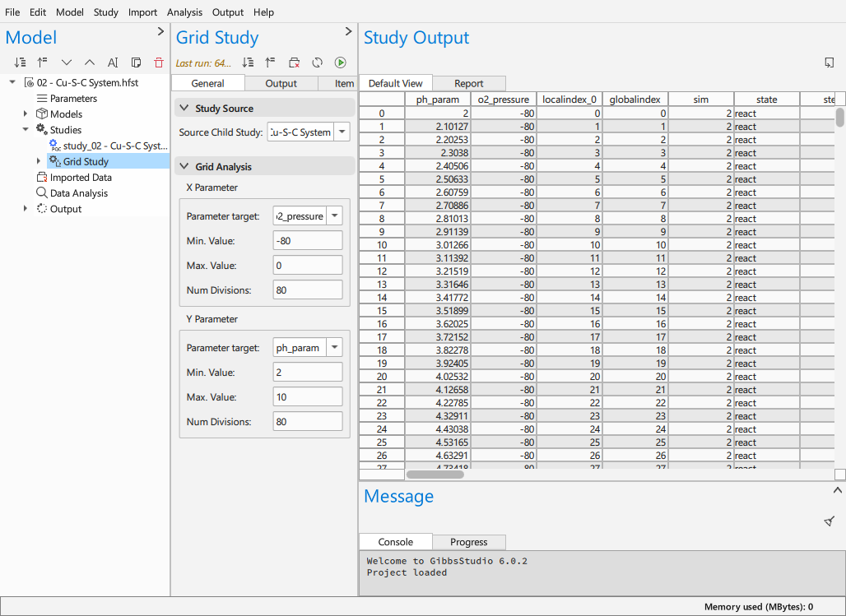This screenshot has width=846, height=616.
Task: Open the Help menu
Action: 263,12
